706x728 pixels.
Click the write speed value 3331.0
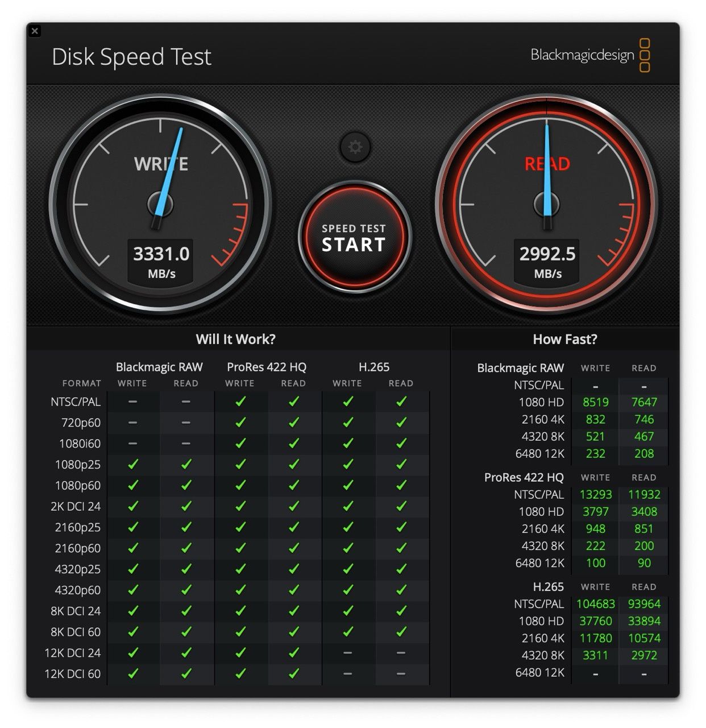point(161,254)
